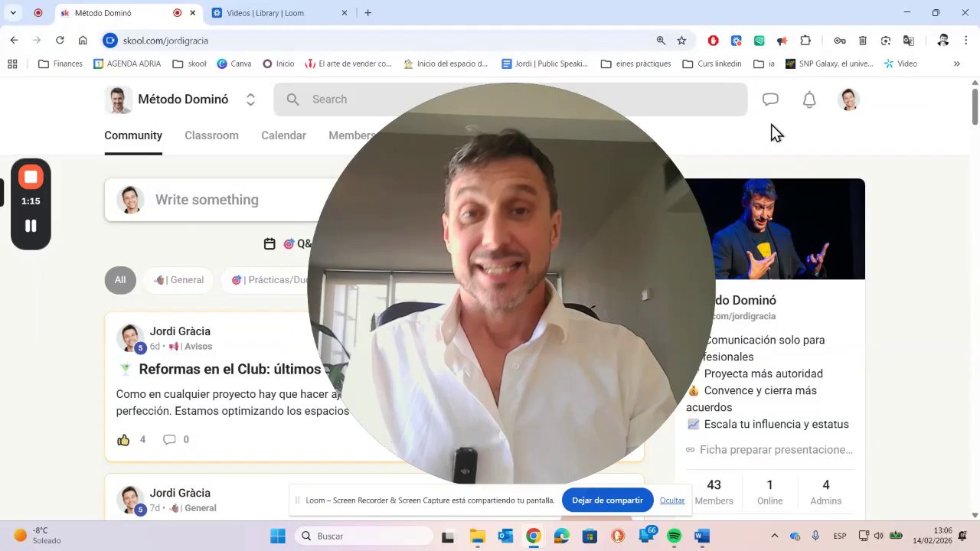Open the red ad-blocker extension icon
Viewport: 980px width, 551px height.
pyautogui.click(x=713, y=41)
